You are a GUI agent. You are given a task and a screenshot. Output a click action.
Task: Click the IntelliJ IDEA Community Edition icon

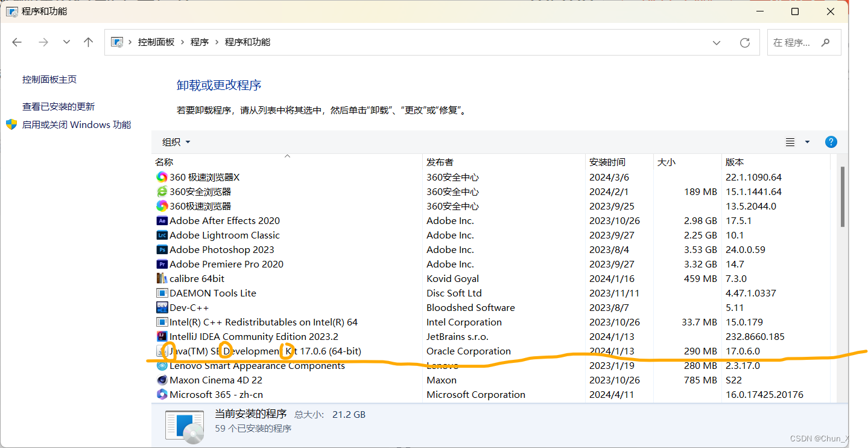click(162, 337)
